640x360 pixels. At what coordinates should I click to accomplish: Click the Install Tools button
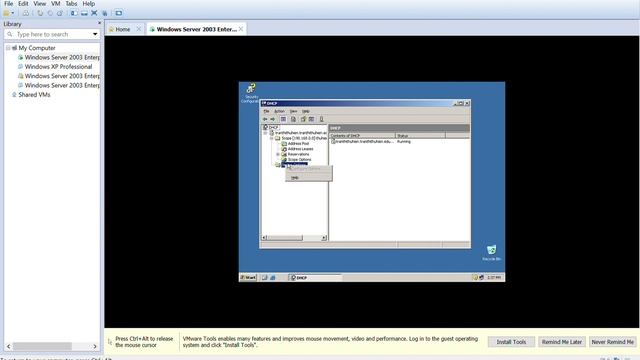(x=511, y=342)
